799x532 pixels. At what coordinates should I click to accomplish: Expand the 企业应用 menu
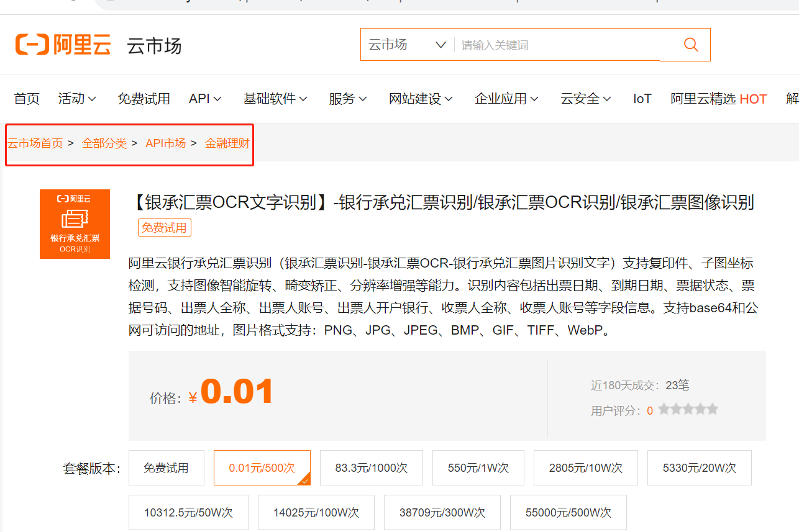coord(507,99)
